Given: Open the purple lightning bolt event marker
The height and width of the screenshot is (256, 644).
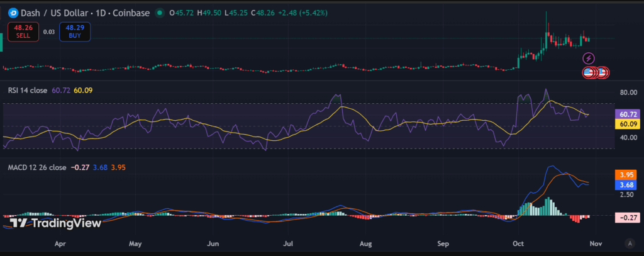Looking at the screenshot, I should (589, 58).
